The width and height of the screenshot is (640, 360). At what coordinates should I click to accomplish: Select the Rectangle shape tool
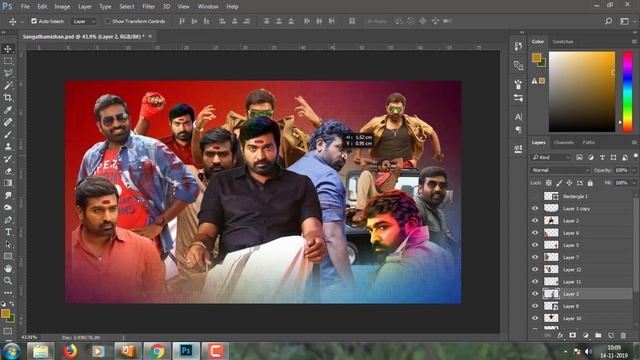(x=8, y=256)
